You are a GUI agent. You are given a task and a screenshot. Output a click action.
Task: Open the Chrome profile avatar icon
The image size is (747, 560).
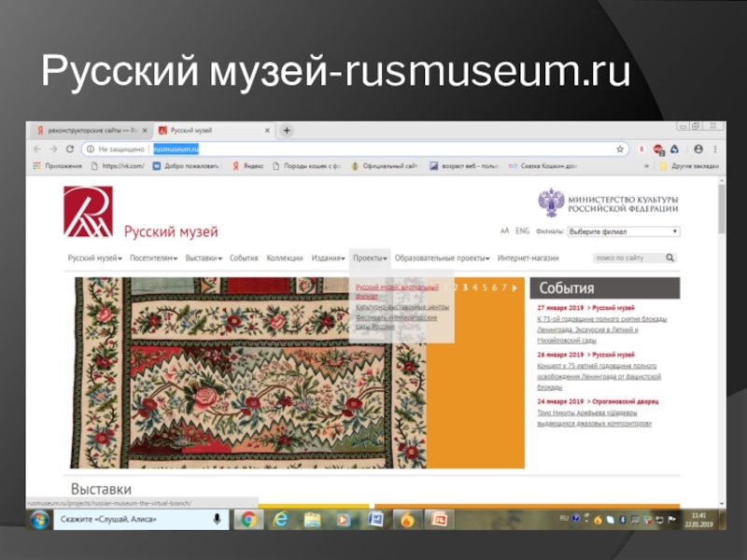698,148
